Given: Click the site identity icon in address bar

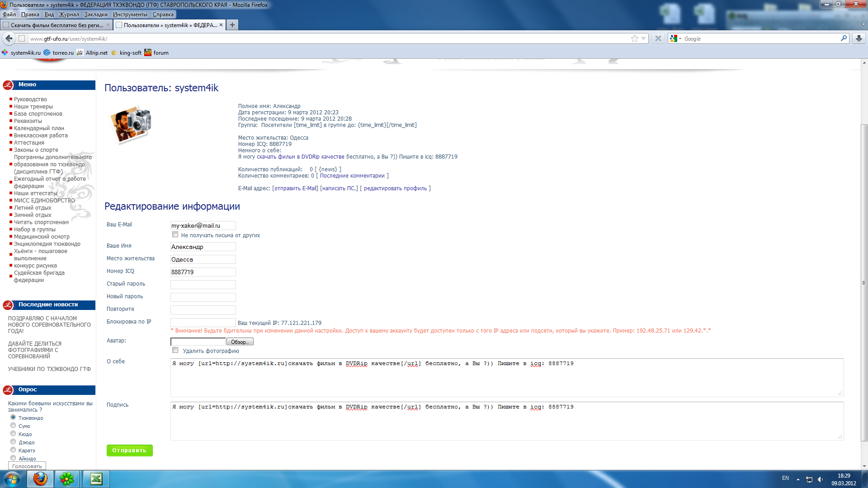Looking at the screenshot, I should (x=22, y=38).
